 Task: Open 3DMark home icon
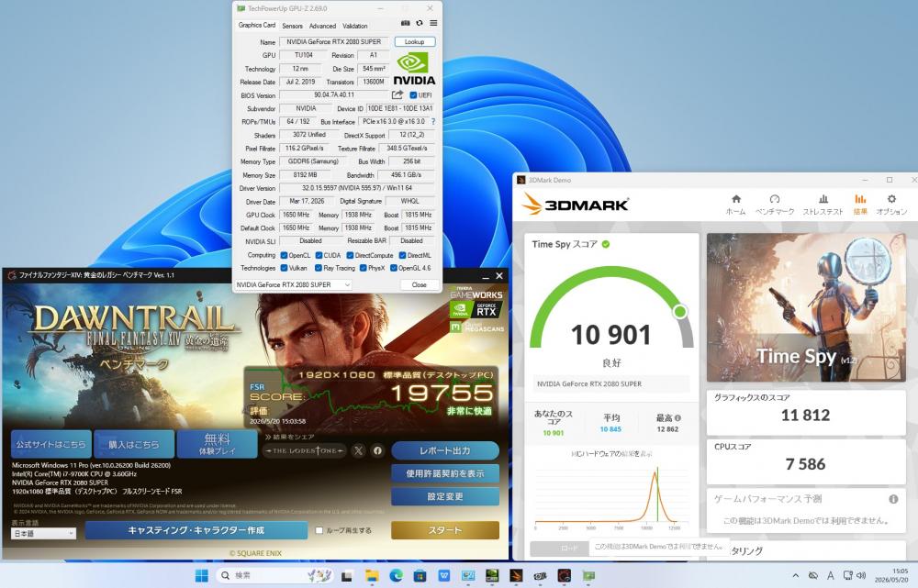coord(736,199)
